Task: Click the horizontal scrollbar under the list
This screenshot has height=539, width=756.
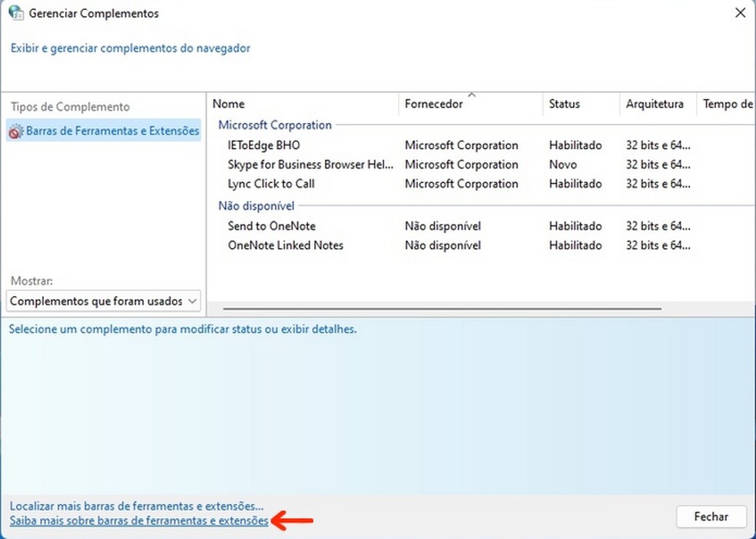Action: tap(442, 308)
